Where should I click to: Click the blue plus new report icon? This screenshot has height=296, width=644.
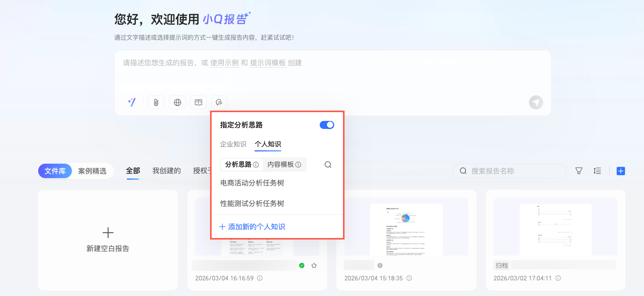(x=621, y=171)
